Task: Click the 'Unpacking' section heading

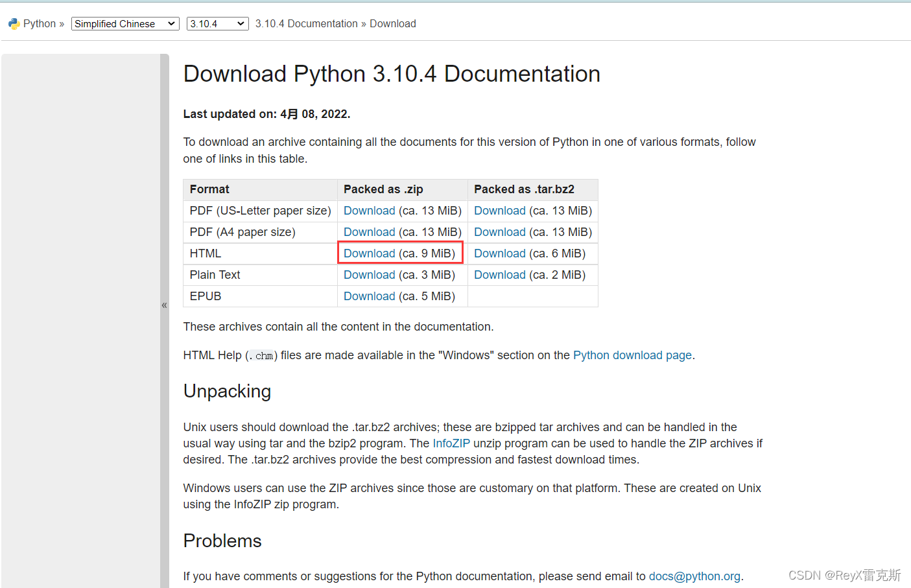Action: pyautogui.click(x=227, y=392)
